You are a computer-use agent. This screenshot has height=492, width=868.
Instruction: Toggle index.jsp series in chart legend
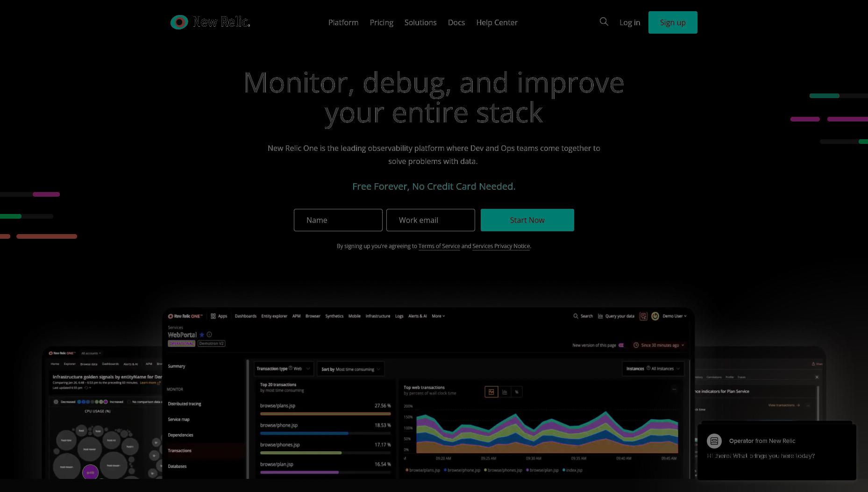point(573,470)
